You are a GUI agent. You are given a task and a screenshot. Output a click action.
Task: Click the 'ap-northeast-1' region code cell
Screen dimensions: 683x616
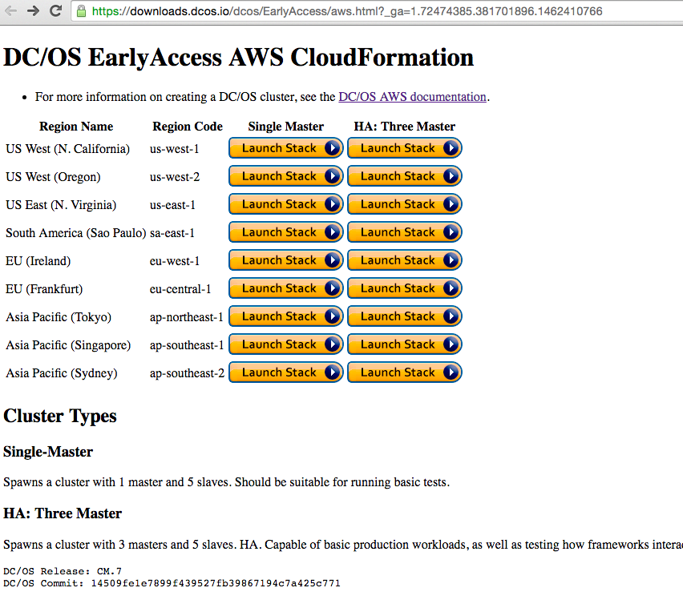(x=187, y=317)
